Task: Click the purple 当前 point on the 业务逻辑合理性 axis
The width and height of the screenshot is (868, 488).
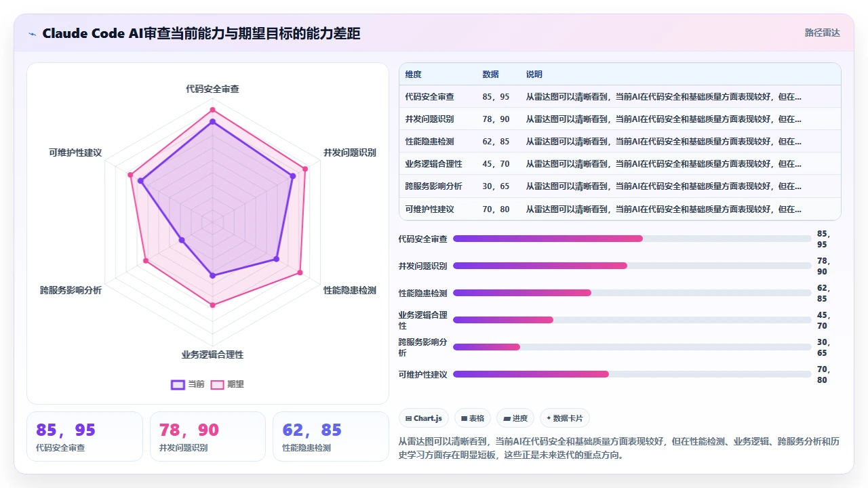Action: coord(212,275)
